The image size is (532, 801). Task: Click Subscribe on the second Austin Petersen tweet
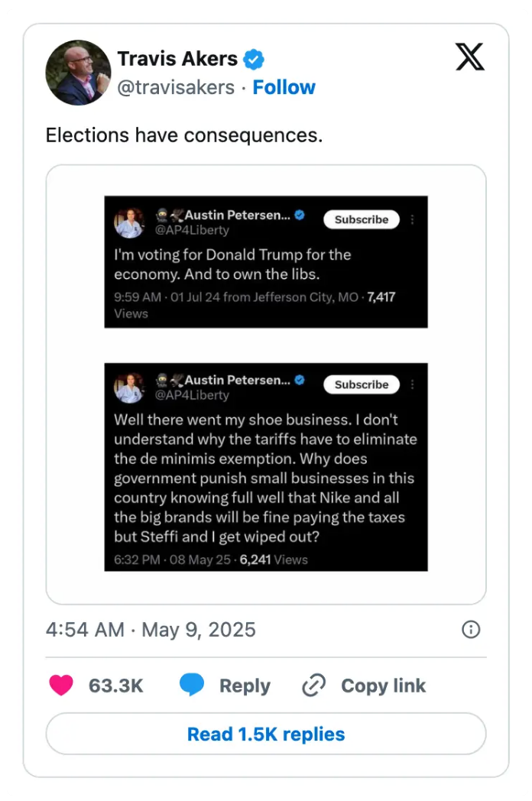point(361,384)
